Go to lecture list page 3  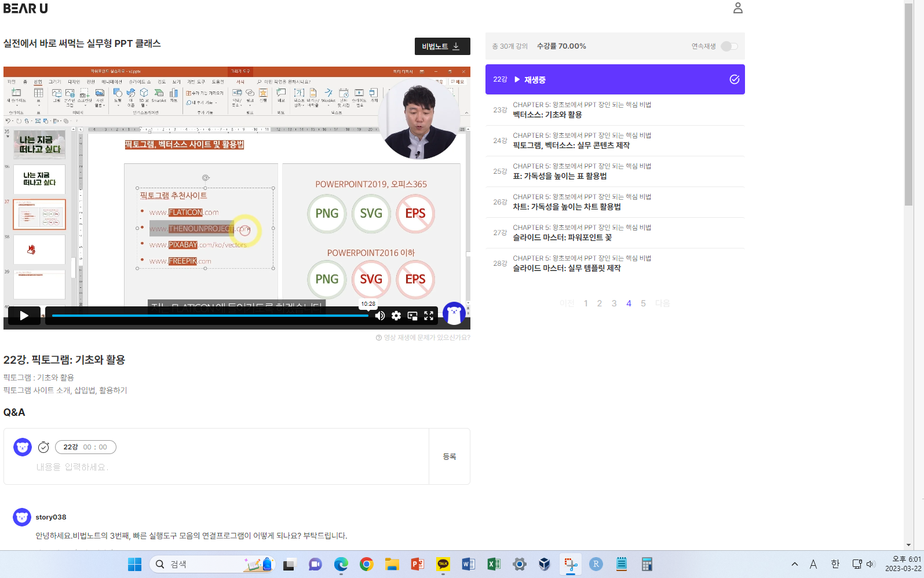click(x=614, y=303)
